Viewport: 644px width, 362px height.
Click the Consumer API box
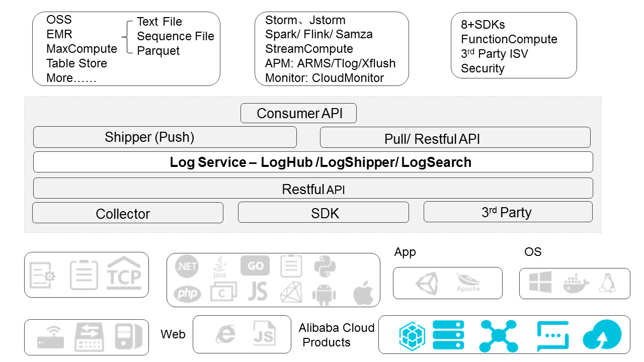298,113
